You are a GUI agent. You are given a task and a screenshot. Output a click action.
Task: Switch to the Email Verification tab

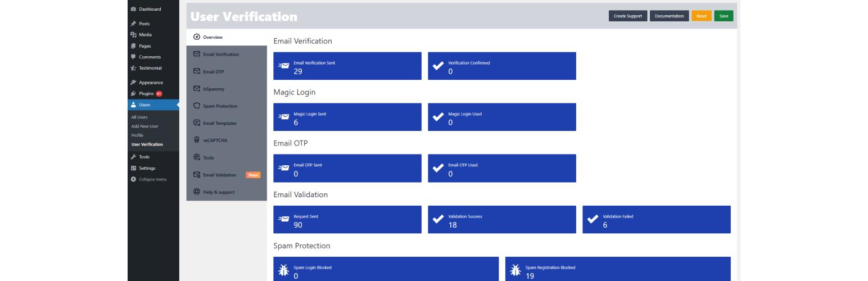click(227, 54)
